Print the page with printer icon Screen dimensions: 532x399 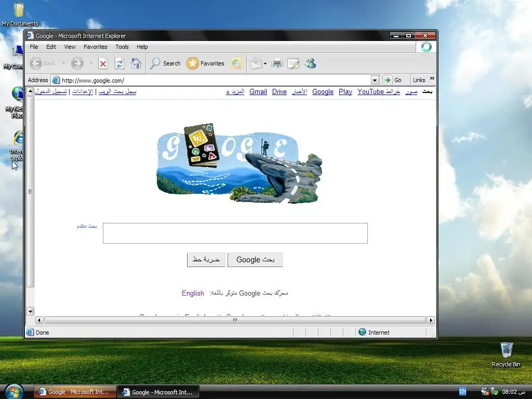pyautogui.click(x=277, y=63)
